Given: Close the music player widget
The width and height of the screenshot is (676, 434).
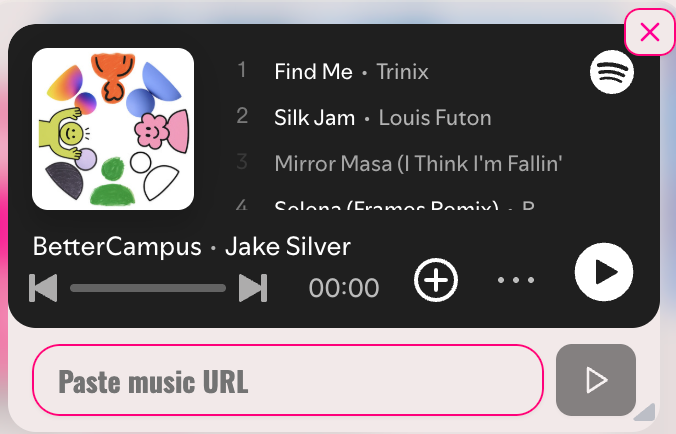Looking at the screenshot, I should (650, 32).
